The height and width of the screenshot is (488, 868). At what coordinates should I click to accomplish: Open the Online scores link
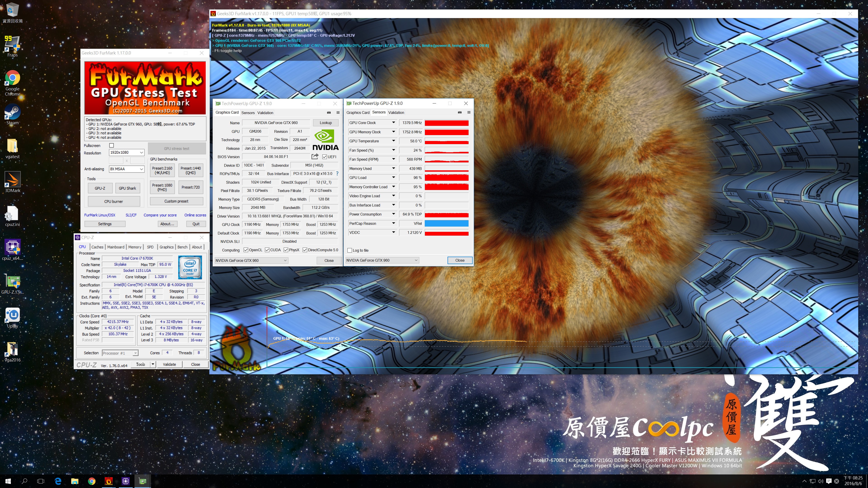pyautogui.click(x=195, y=215)
